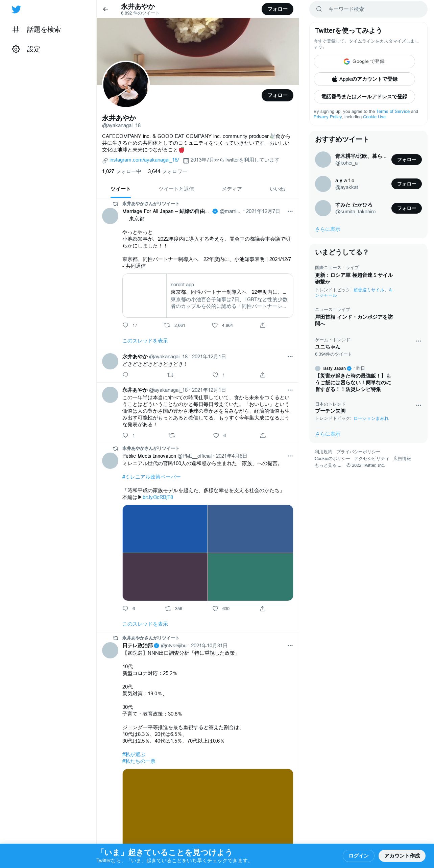Reply to Public Meets Innovation tweet
The image size is (434, 868).
coord(125,608)
